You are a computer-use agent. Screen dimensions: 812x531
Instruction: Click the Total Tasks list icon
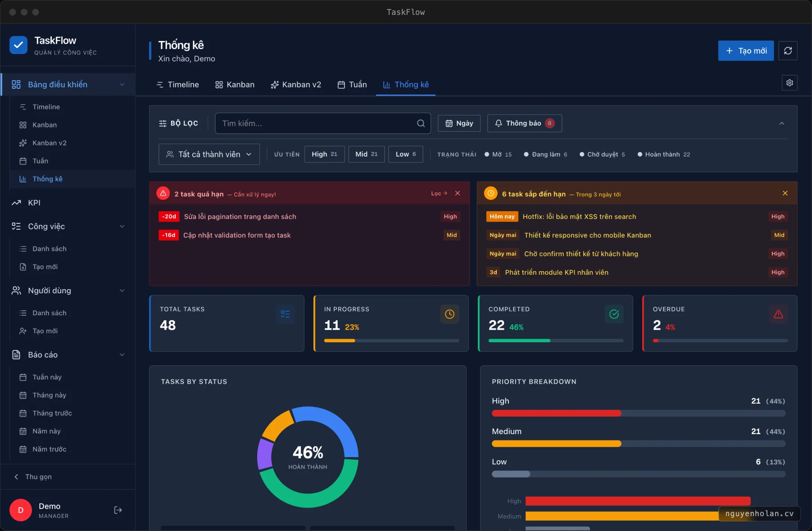click(x=285, y=314)
